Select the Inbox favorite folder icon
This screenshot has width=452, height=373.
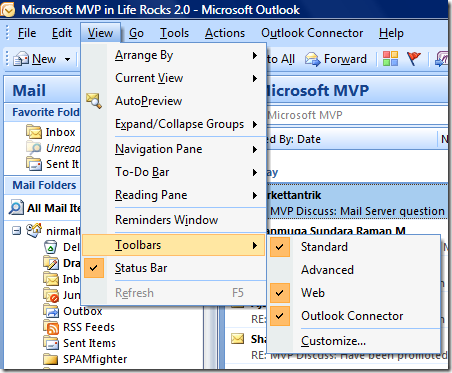(x=34, y=132)
